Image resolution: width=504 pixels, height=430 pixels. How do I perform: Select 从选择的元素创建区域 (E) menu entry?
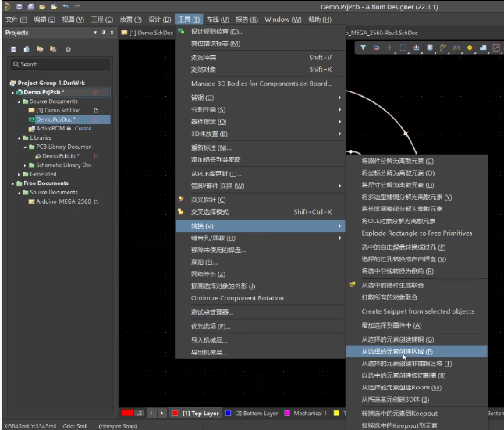[x=417, y=351]
